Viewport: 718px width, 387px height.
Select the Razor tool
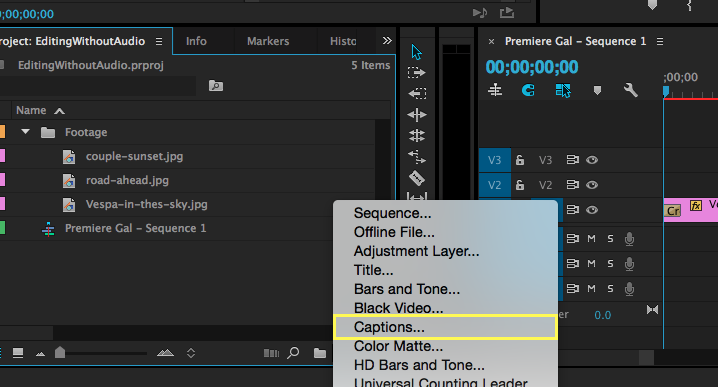[417, 178]
